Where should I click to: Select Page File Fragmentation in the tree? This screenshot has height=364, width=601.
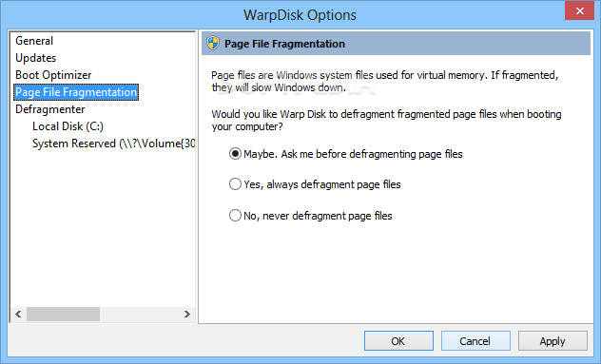(x=76, y=92)
